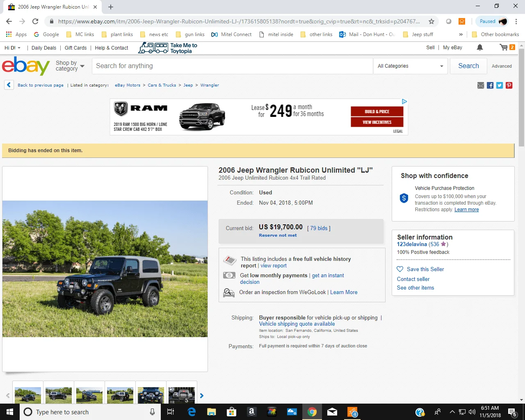This screenshot has width=525, height=420.
Task: Open the Windows Action Center notifications
Action: (512, 412)
